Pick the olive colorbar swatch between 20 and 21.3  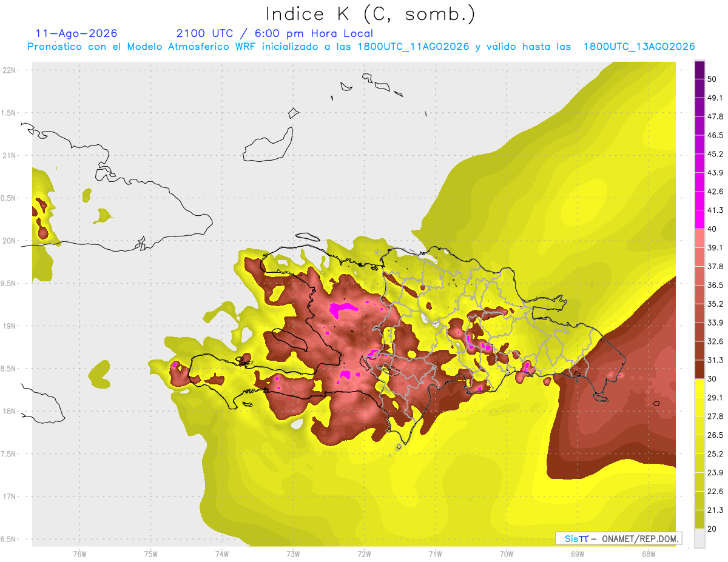point(699,520)
